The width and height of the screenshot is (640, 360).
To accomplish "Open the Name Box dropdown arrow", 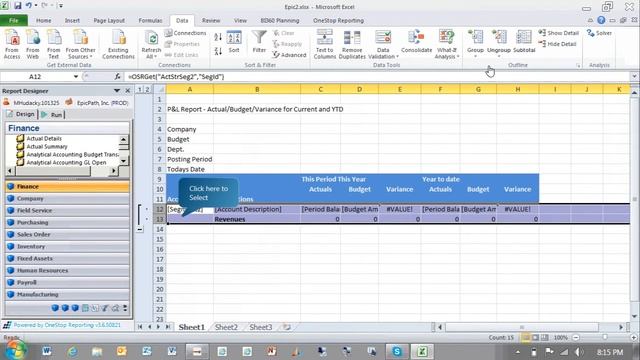I will [76, 76].
